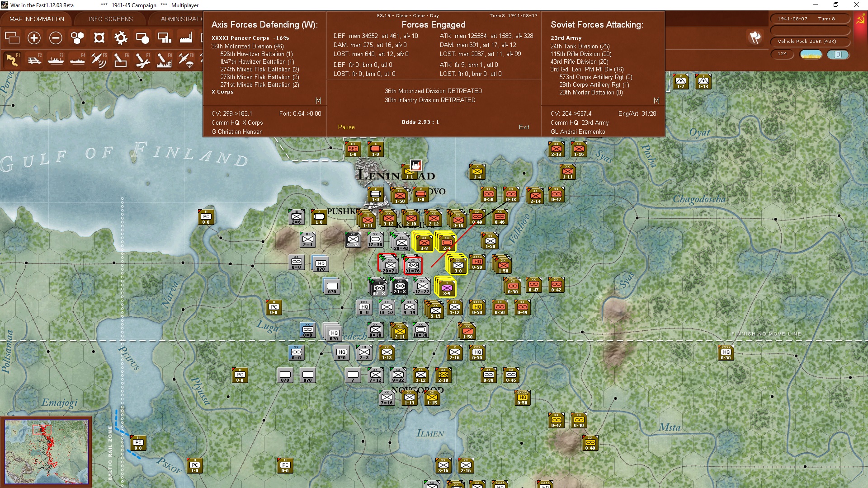
Task: Select the 3-16 unit counter
Action: [443, 466]
